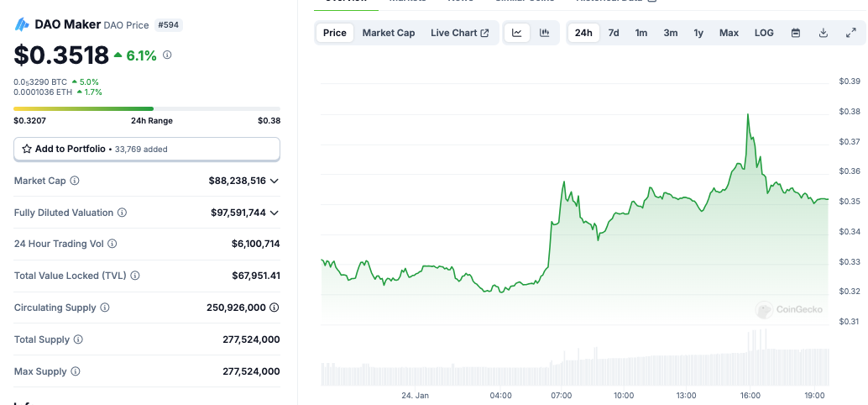Show Circulating Supply breakdown info
Image resolution: width=868 pixels, height=405 pixels.
coord(275,308)
